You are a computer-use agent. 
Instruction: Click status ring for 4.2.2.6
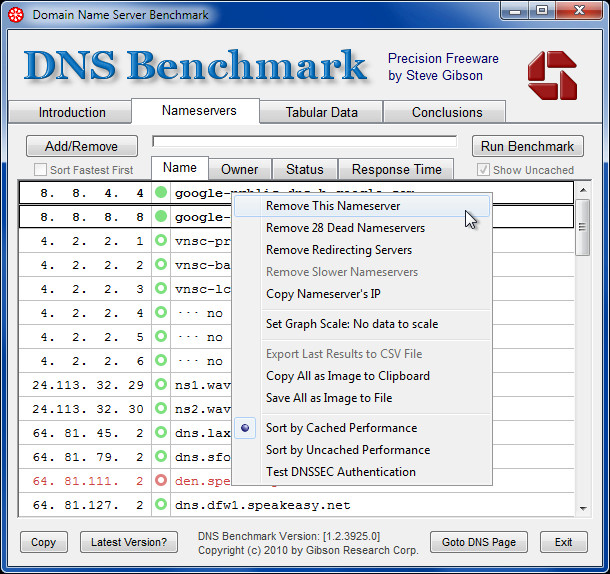click(161, 360)
